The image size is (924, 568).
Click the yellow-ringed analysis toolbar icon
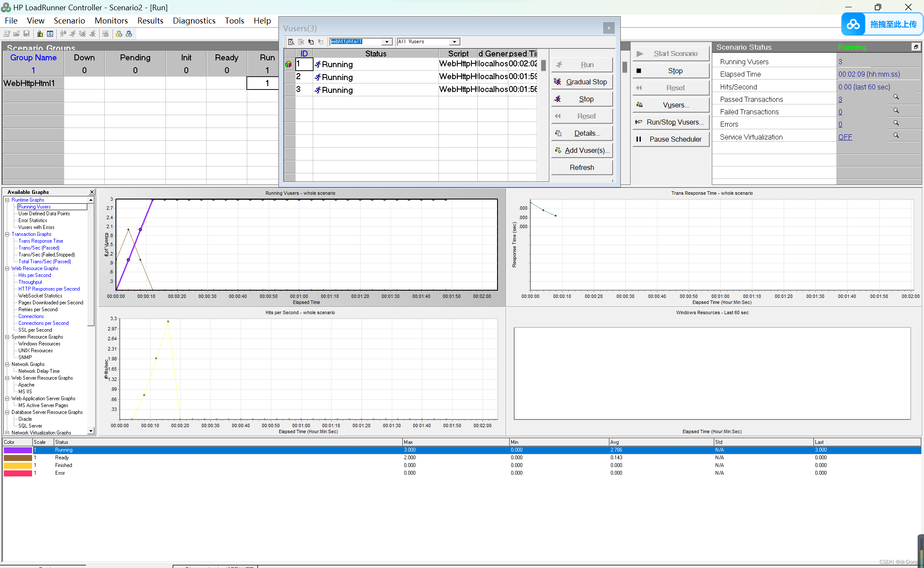coord(119,34)
